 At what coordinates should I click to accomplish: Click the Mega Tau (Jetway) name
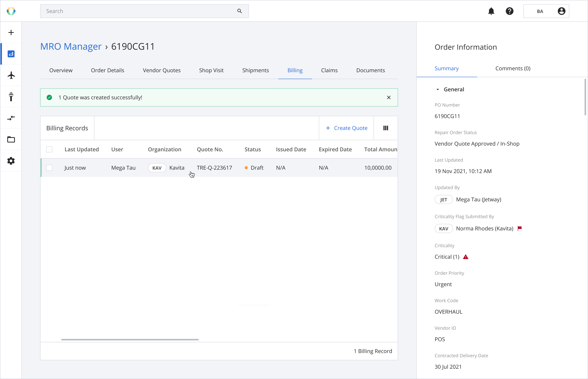pos(478,200)
